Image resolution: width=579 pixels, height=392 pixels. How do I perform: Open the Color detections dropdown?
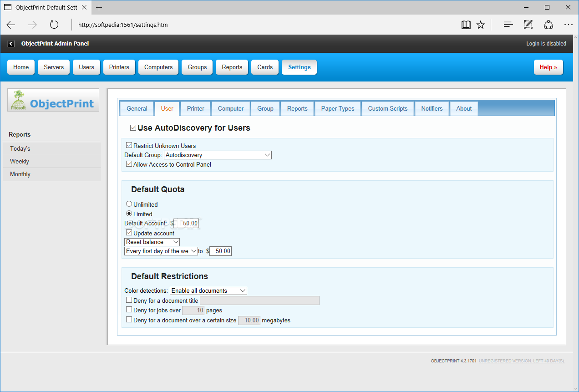208,290
